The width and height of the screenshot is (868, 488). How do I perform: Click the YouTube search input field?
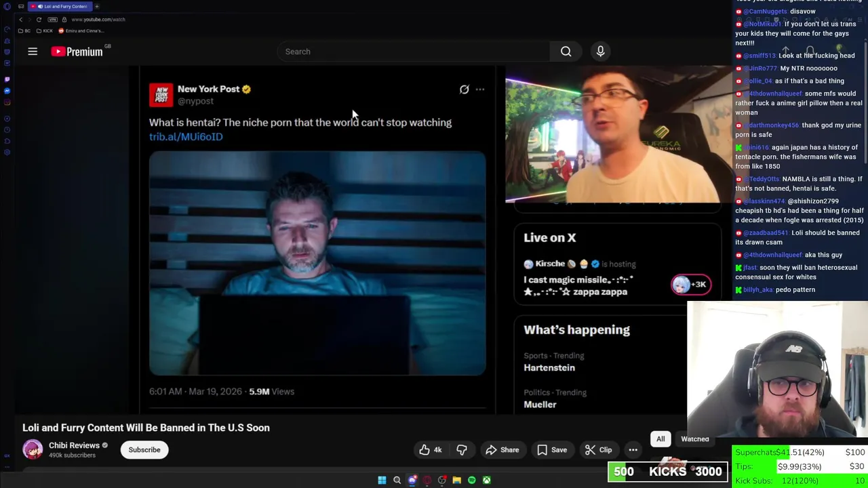click(414, 52)
